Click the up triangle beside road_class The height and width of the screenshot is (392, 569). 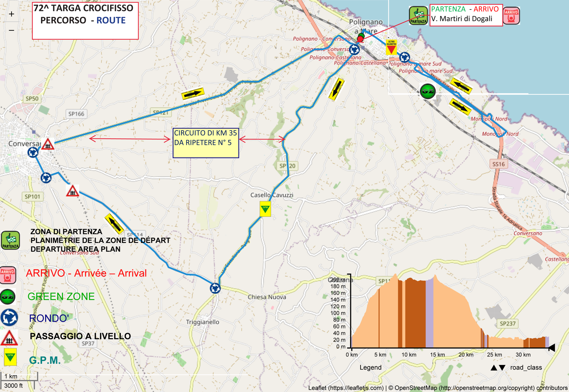(x=494, y=367)
